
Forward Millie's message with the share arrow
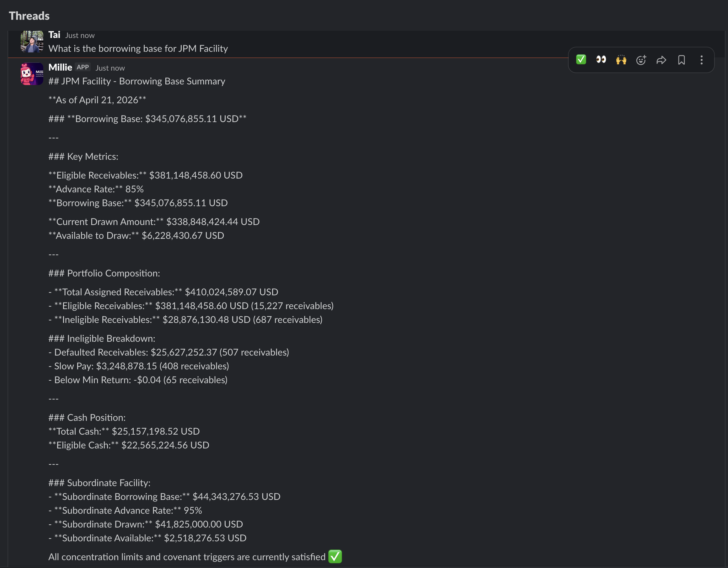point(661,60)
